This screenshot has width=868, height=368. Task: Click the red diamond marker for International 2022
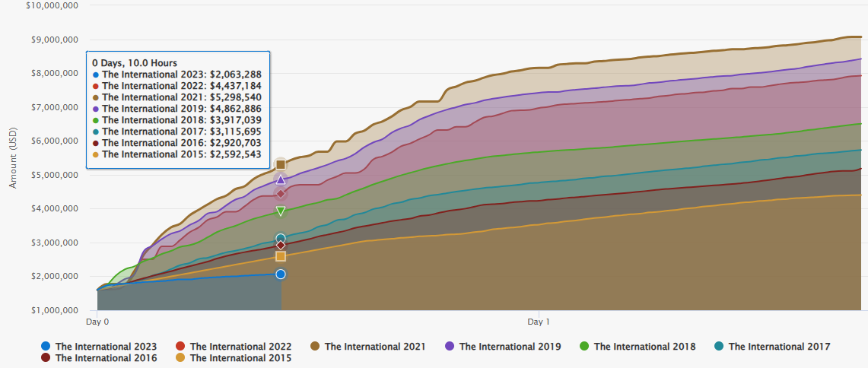[281, 194]
